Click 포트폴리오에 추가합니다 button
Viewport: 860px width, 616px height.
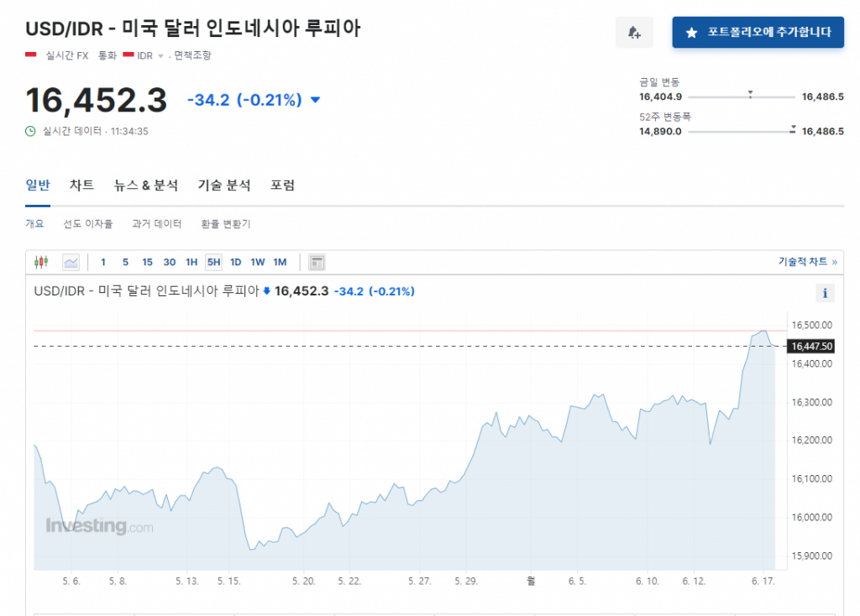(758, 33)
